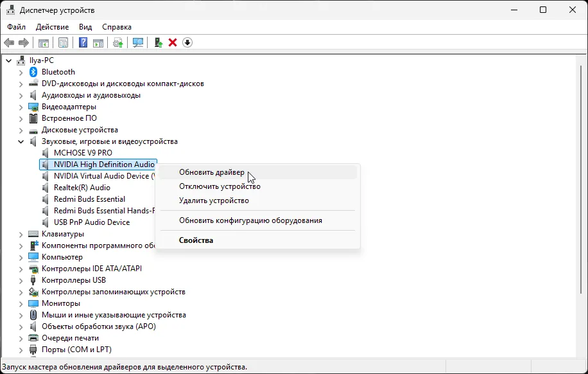Expand the Аудиовходы и аудиовыходы chevron
Viewport: 588px width, 374px height.
(x=21, y=95)
